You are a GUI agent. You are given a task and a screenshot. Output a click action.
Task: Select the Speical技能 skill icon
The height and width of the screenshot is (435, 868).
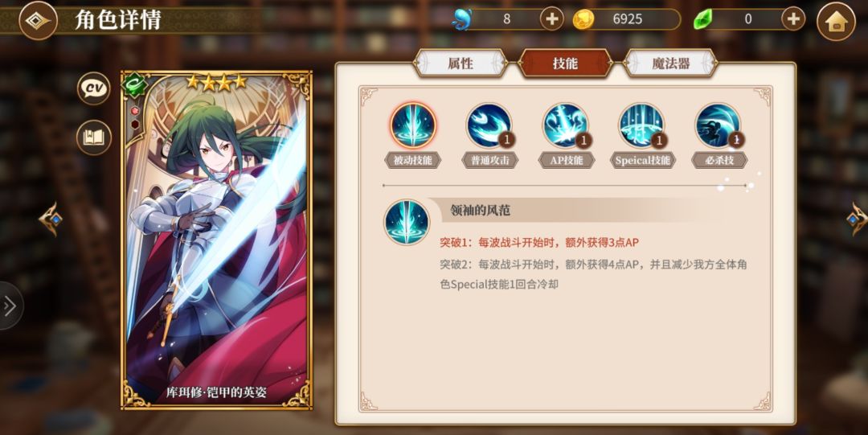tap(642, 125)
